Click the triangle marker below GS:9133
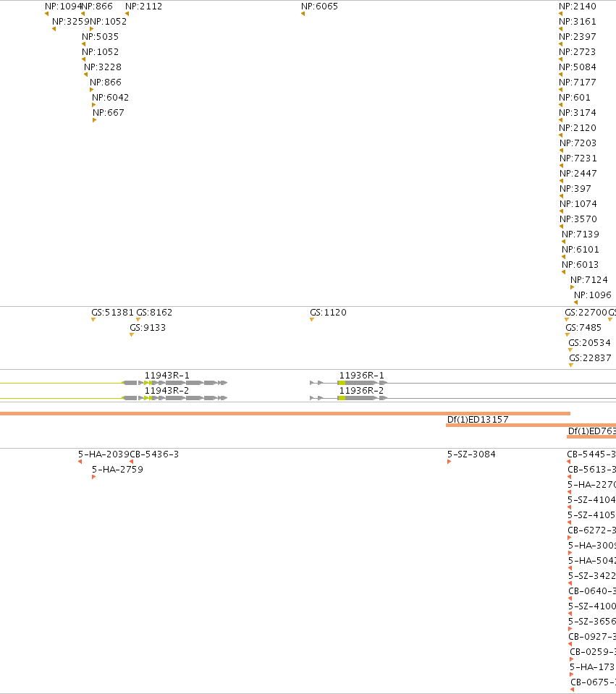Screen dimensions: 616x694 coord(132,334)
